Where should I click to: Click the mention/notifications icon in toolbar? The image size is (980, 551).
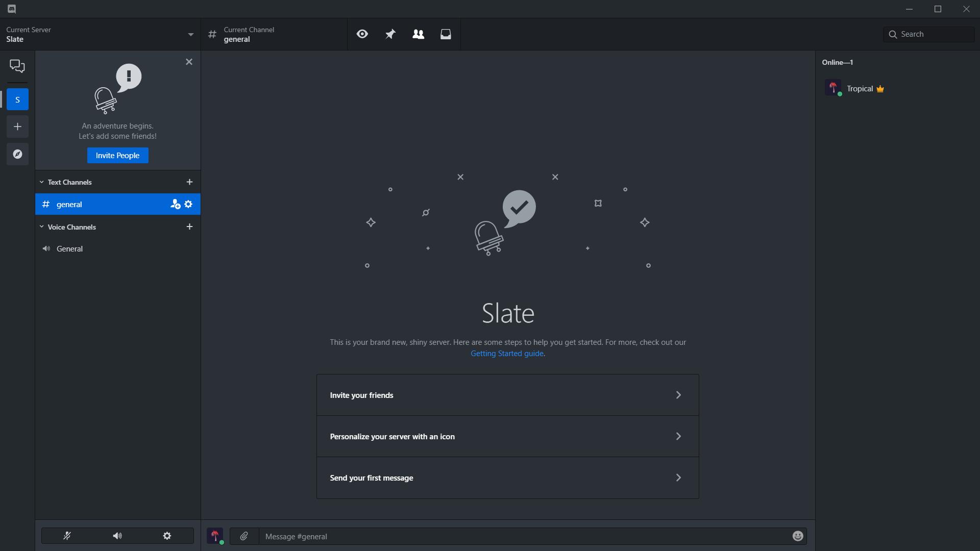[446, 34]
